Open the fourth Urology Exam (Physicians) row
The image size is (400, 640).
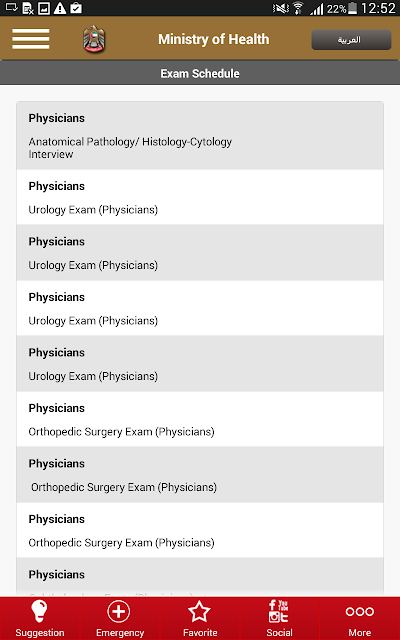[x=200, y=364]
